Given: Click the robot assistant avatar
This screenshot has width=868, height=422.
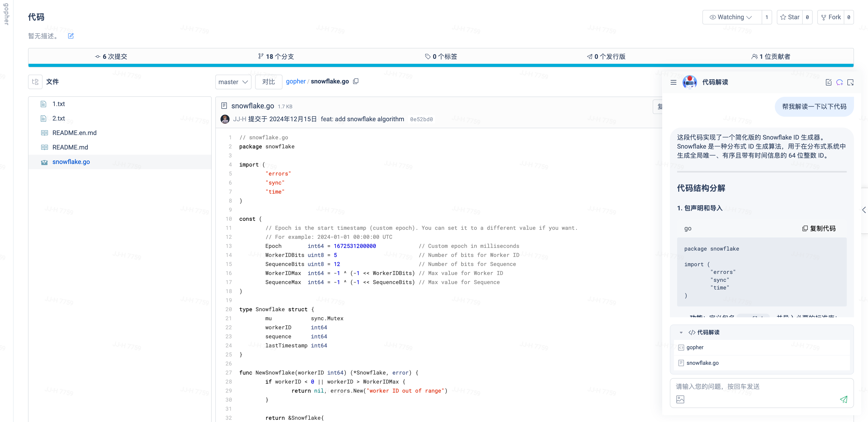Looking at the screenshot, I should pos(690,82).
